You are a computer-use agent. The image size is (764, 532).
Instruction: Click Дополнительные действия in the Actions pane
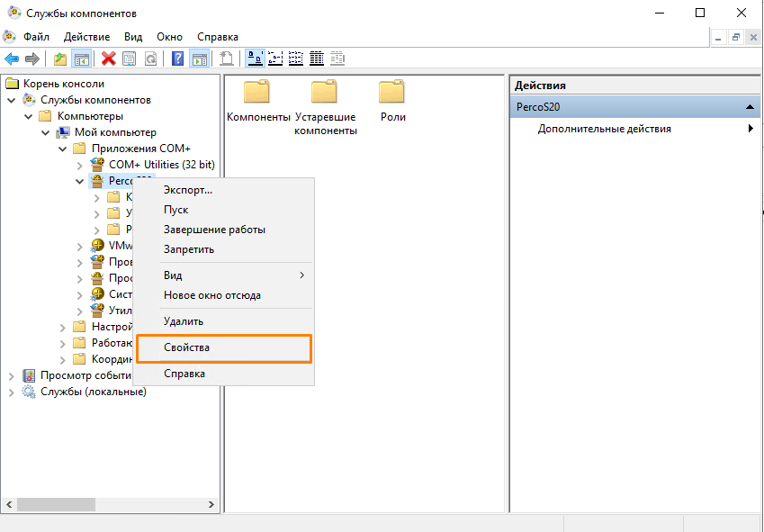(604, 129)
